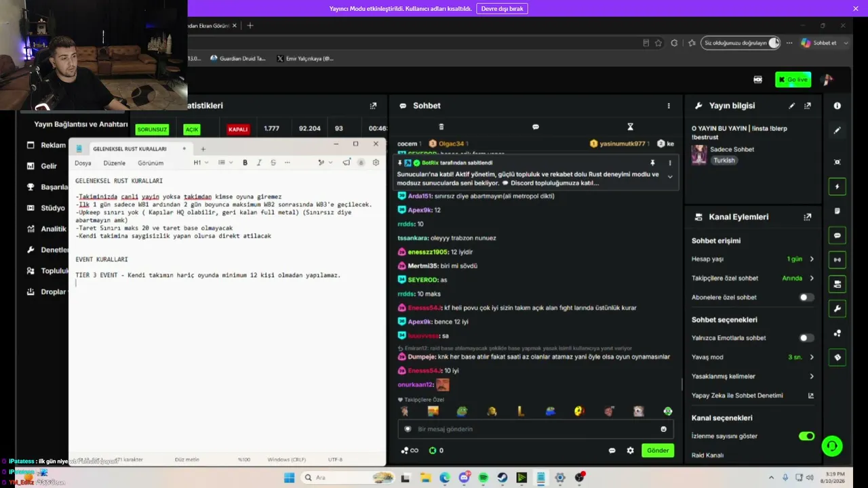The width and height of the screenshot is (868, 488).
Task: Send the chat message with Gönder
Action: 658,450
